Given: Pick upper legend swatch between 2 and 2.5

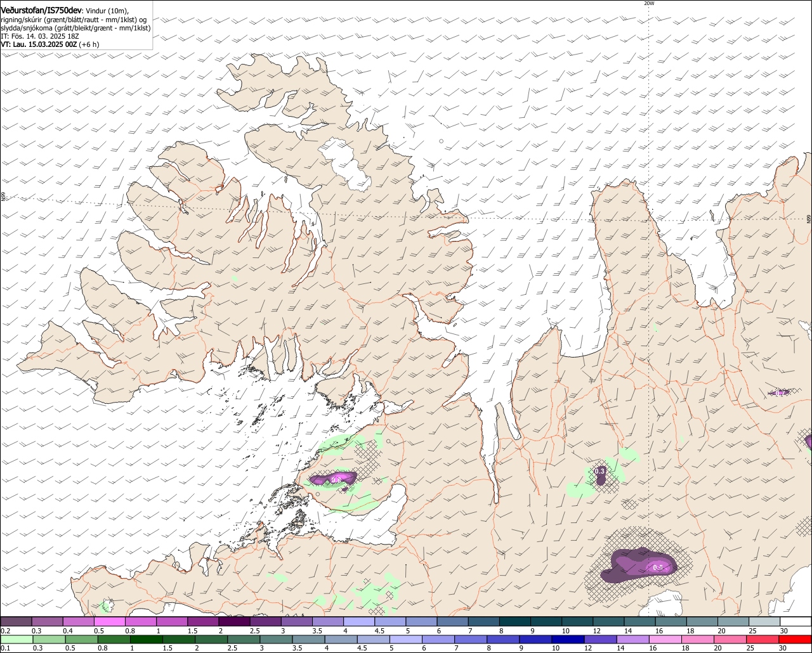Looking at the screenshot, I should pos(234,621).
